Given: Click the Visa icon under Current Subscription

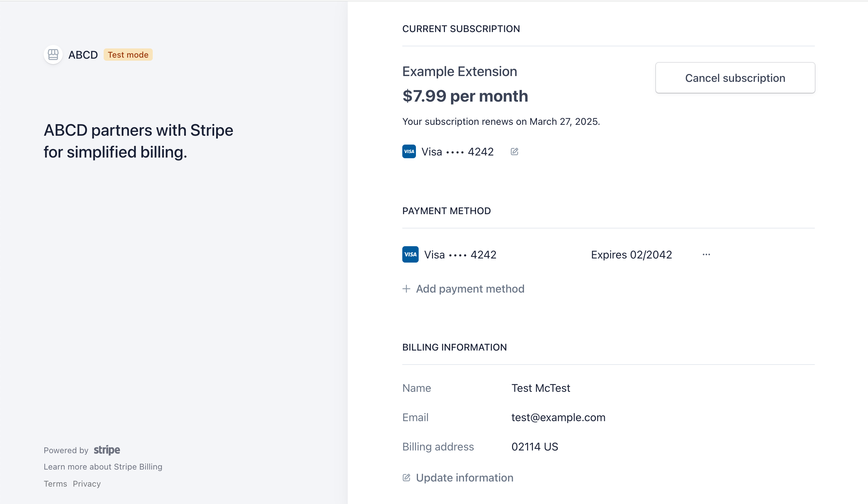Looking at the screenshot, I should 408,152.
